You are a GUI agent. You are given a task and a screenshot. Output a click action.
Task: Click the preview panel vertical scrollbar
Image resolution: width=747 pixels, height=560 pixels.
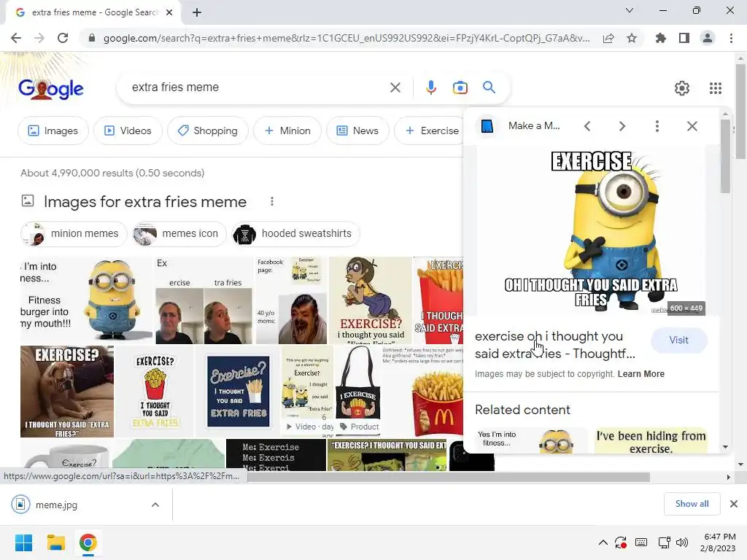725,157
